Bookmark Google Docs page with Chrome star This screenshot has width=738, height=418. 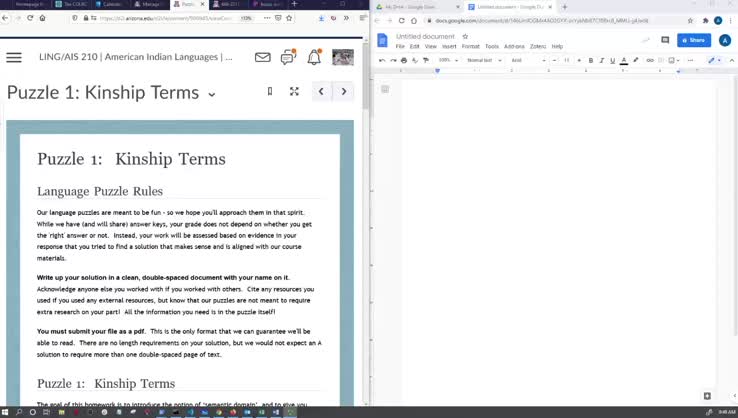(690, 21)
